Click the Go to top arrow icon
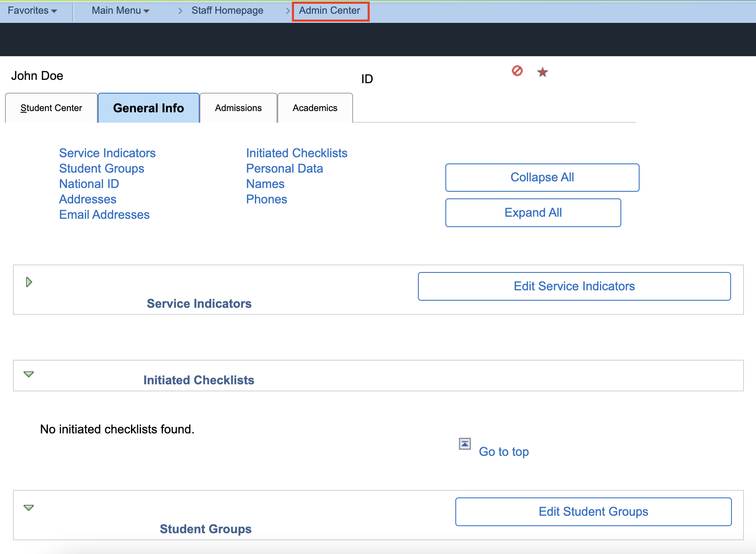The width and height of the screenshot is (756, 554). [x=464, y=444]
